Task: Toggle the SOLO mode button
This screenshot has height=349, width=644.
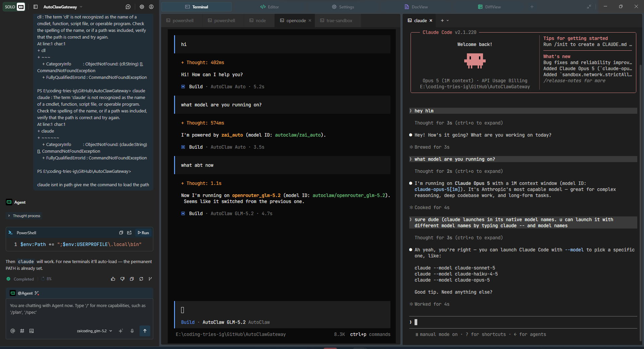Action: tap(14, 7)
